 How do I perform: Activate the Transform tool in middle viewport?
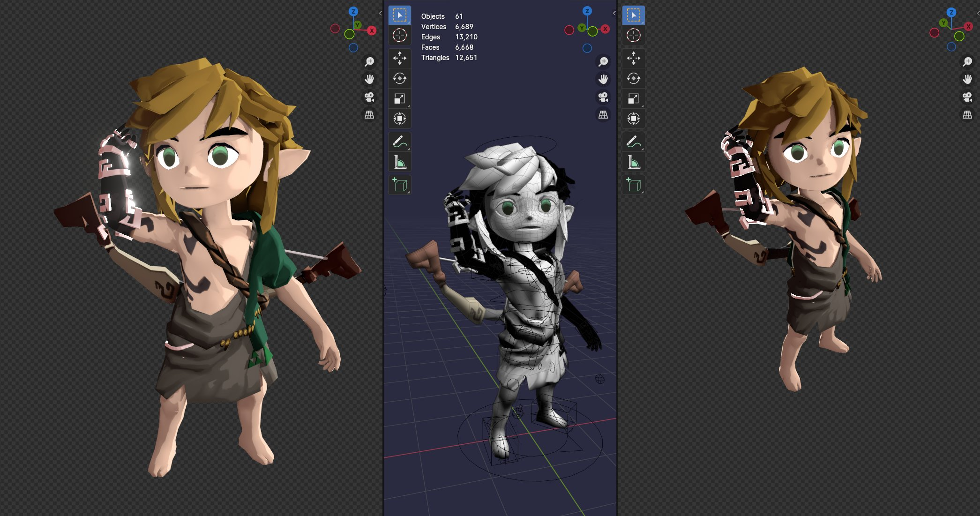tap(399, 119)
